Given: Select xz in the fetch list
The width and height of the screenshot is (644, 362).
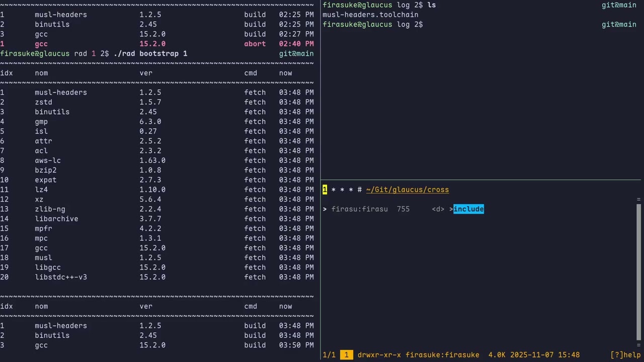Looking at the screenshot, I should 39,200.
